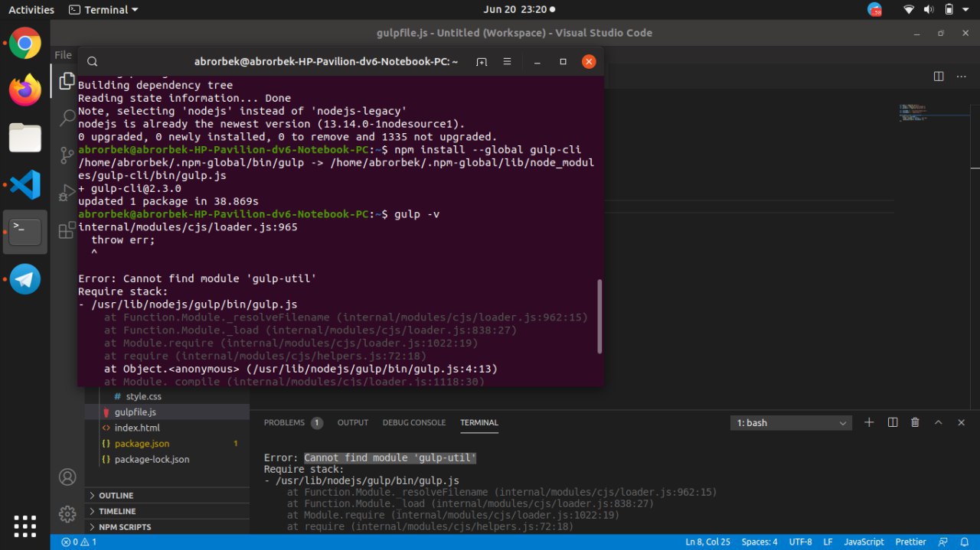The width and height of the screenshot is (980, 550).
Task: Click GNOME Terminal vertical scrollbar
Action: point(599,316)
